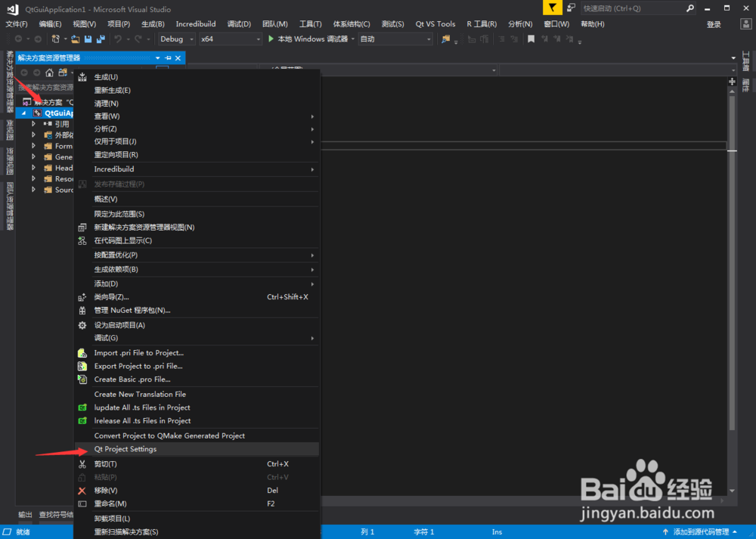
Task: Select Create New Translation File entry
Action: pyautogui.click(x=197, y=394)
